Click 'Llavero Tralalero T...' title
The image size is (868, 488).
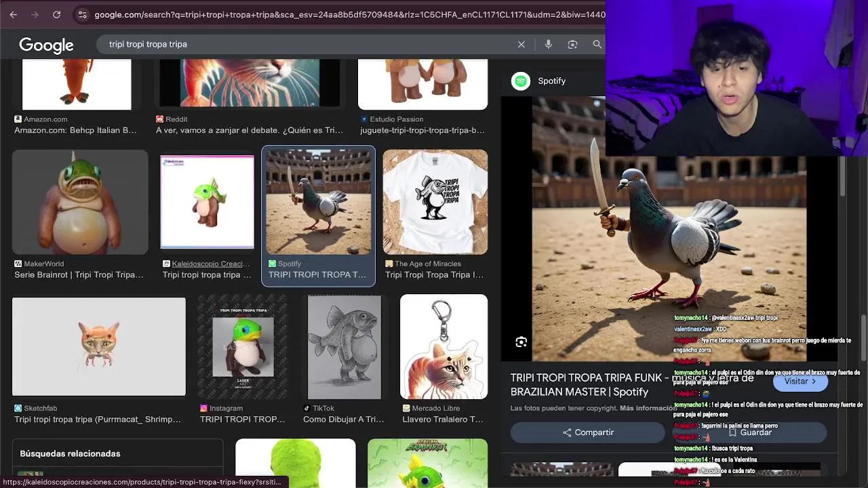[x=443, y=419]
